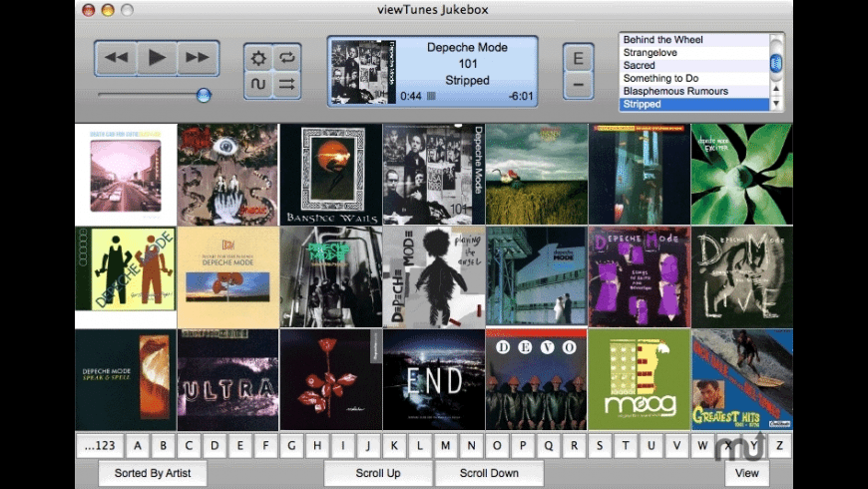Screen dimensions: 868x489
Task: Click the '...123' index button
Action: pos(100,446)
